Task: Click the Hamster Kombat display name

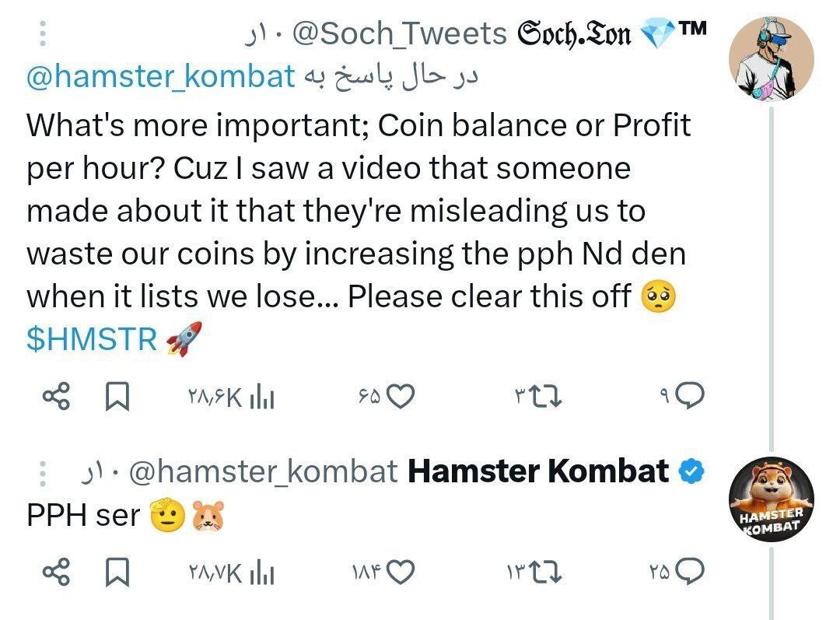Action: [537, 471]
